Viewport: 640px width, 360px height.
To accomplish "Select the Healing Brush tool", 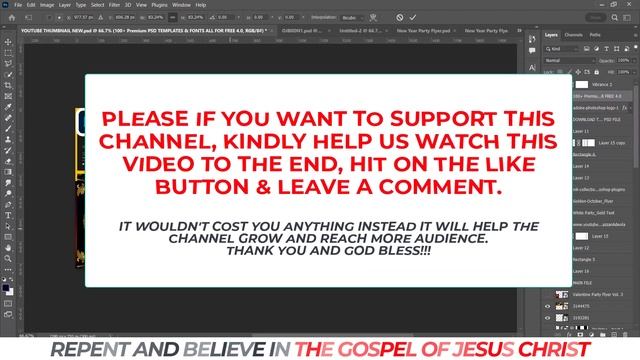I will [x=8, y=118].
